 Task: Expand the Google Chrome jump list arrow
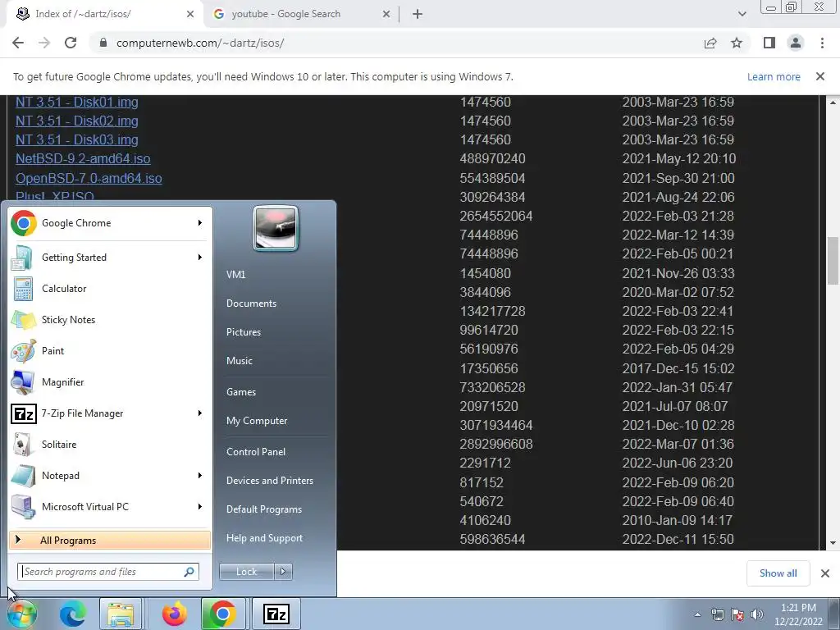pyautogui.click(x=200, y=223)
